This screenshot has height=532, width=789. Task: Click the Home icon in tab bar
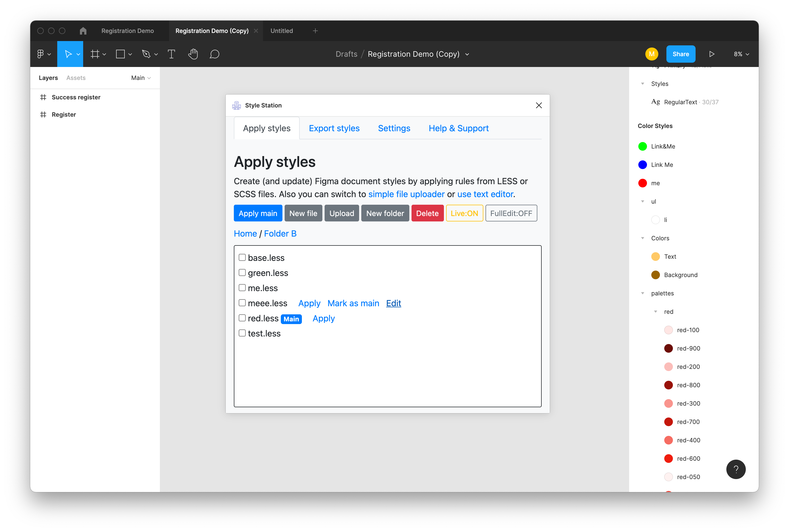click(83, 31)
